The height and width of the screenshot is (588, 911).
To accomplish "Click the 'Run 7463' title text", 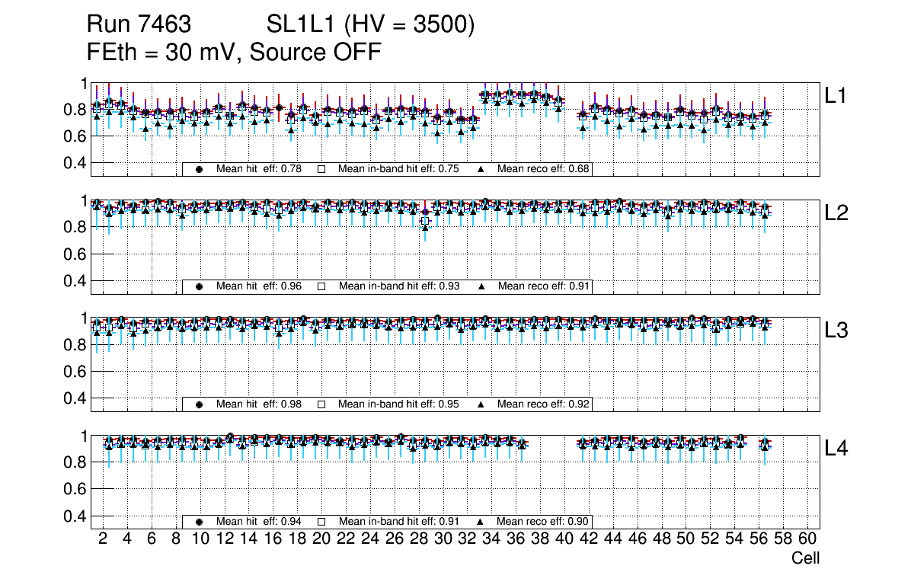I will point(138,25).
